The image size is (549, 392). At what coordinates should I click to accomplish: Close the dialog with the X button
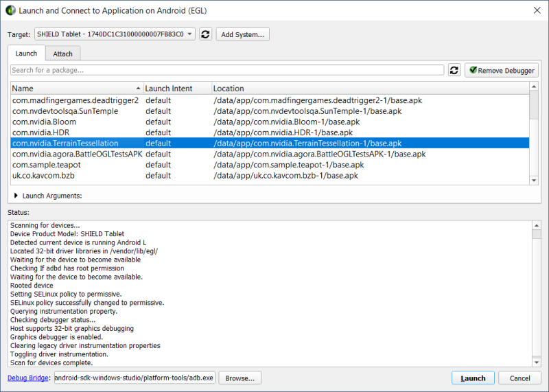535,10
